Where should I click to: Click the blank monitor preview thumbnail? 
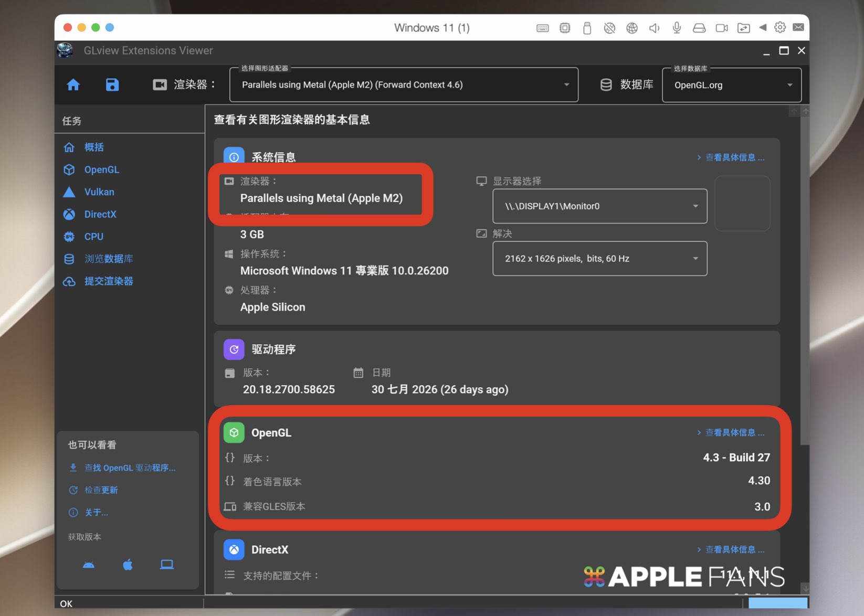pyautogui.click(x=742, y=204)
